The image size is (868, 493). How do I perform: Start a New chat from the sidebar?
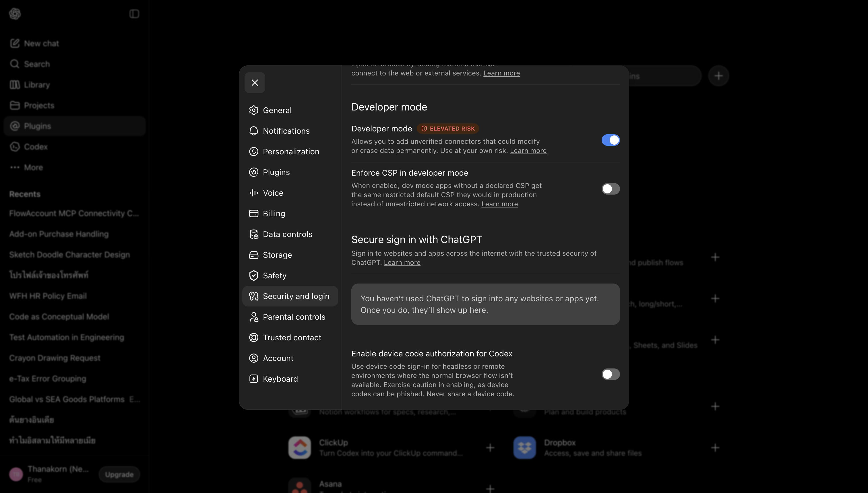point(75,43)
